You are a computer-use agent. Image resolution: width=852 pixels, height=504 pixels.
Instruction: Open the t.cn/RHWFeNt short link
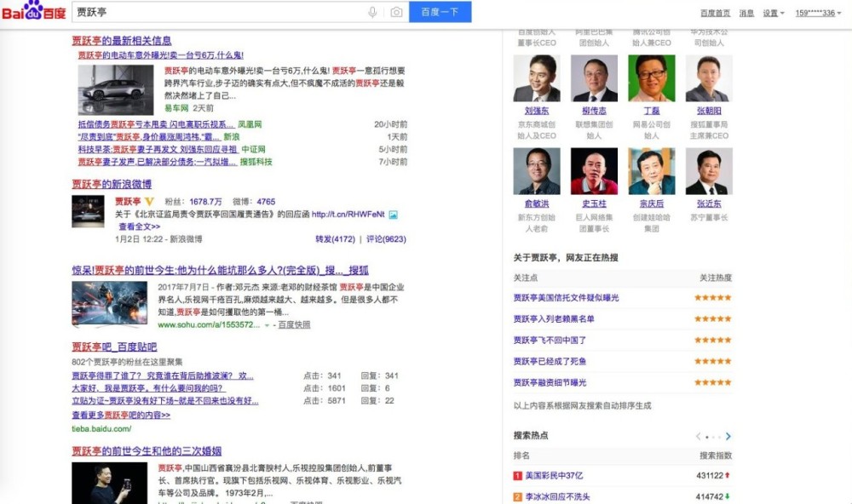[348, 215]
